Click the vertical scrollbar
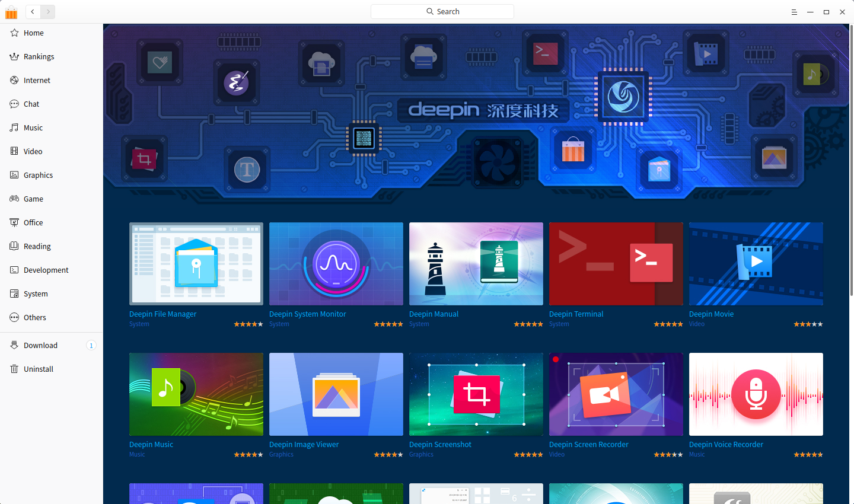This screenshot has width=854, height=504. pos(852,160)
